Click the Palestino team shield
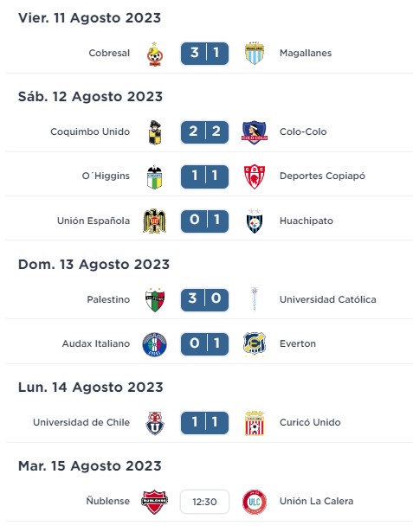This screenshot has width=413, height=532. click(x=155, y=300)
